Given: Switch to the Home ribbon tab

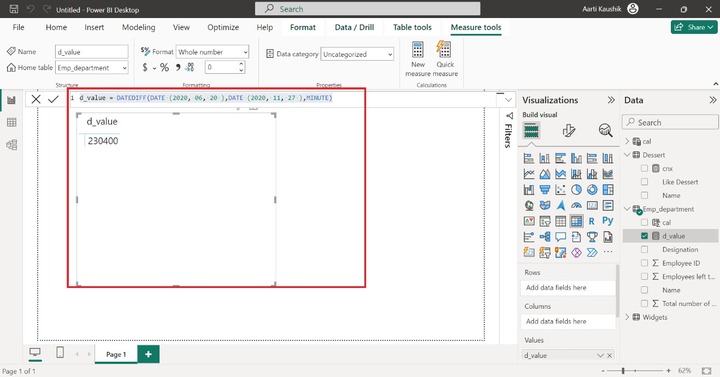Looking at the screenshot, I should tap(56, 27).
